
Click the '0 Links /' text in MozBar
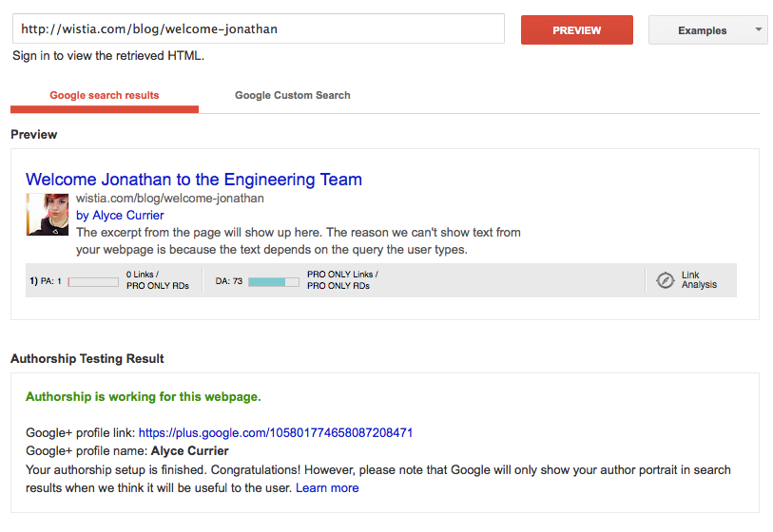point(143,275)
